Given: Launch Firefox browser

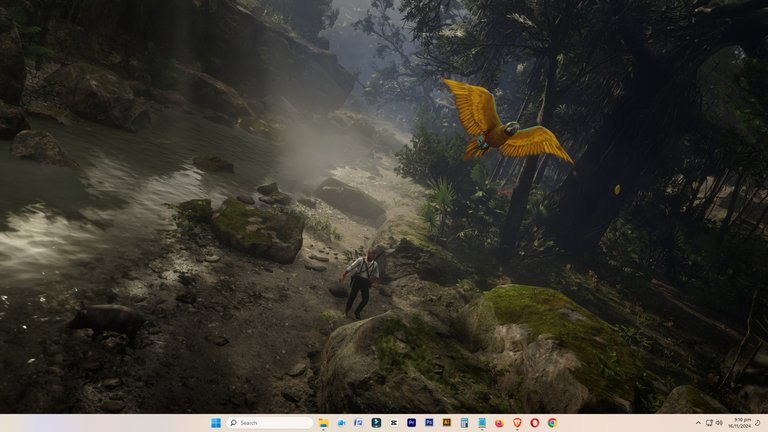Looking at the screenshot, I should 500,423.
